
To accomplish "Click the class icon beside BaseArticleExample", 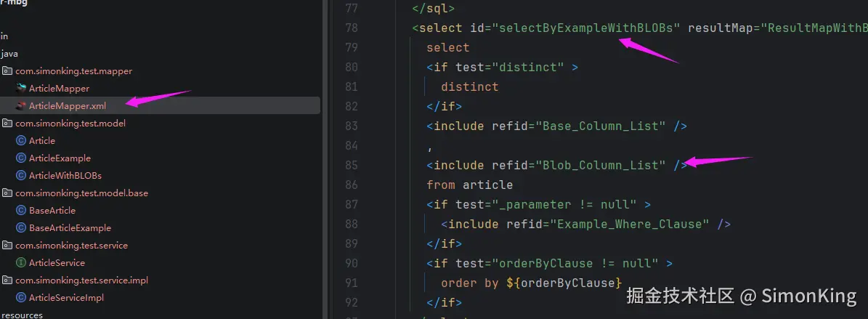I will 22,227.
